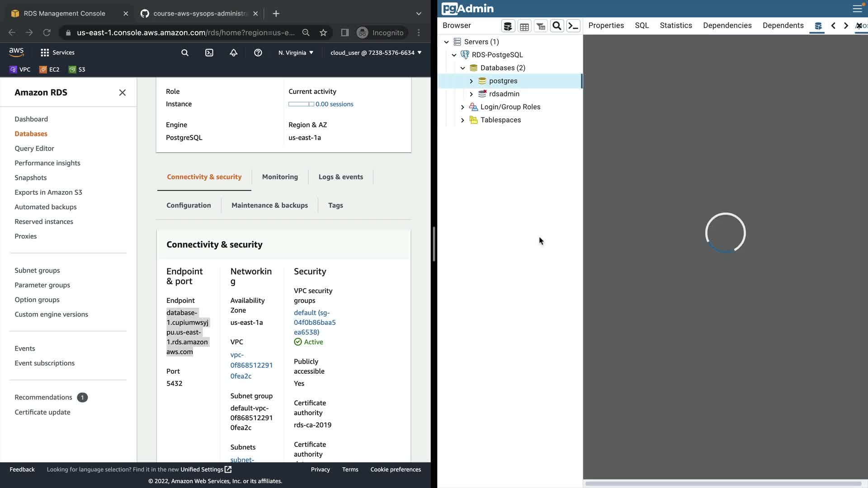
Task: Collapse the Databases (2) node
Action: point(462,68)
